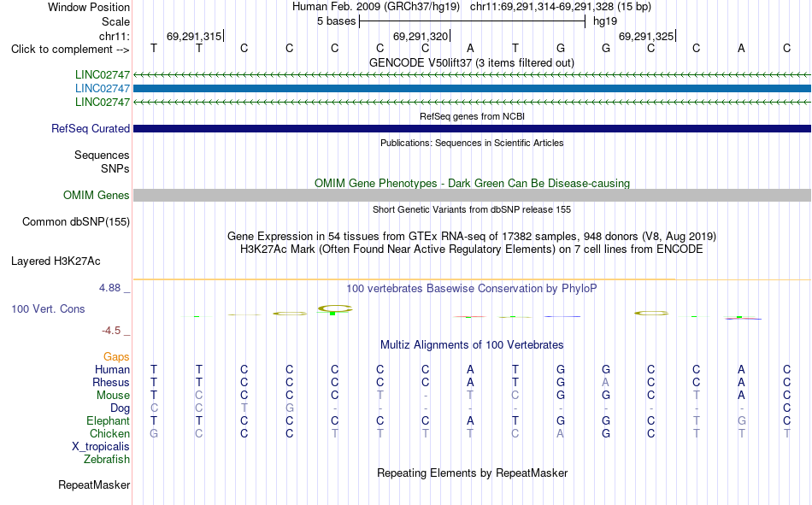Click the GENCODE V50lift37 track title
The width and height of the screenshot is (812, 505).
472,62
